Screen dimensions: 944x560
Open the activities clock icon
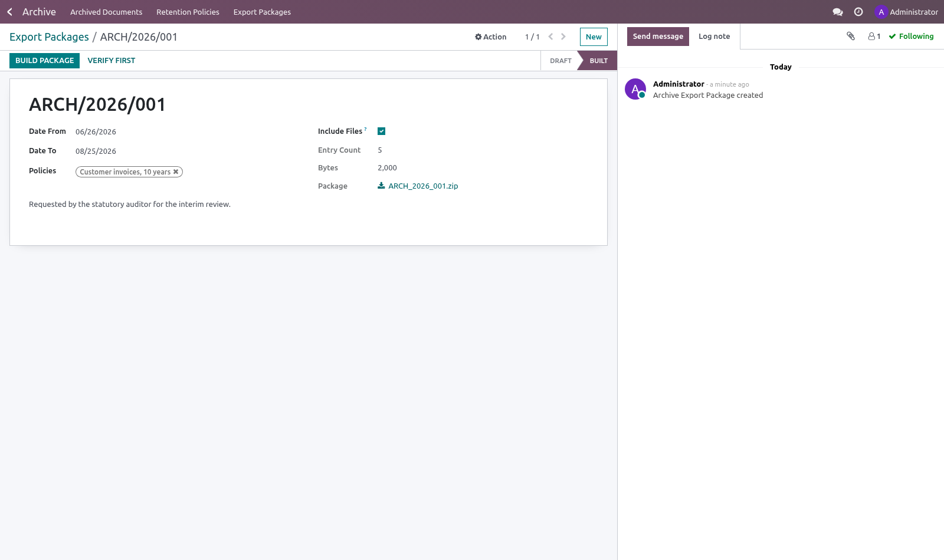click(x=858, y=12)
